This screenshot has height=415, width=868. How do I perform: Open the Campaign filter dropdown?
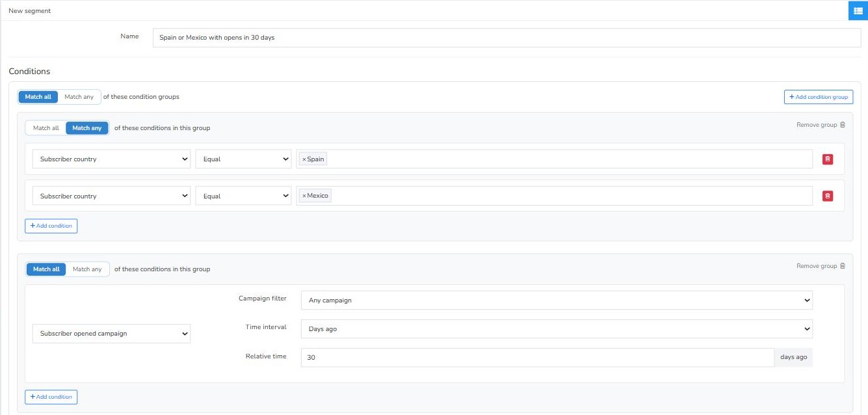(x=557, y=301)
